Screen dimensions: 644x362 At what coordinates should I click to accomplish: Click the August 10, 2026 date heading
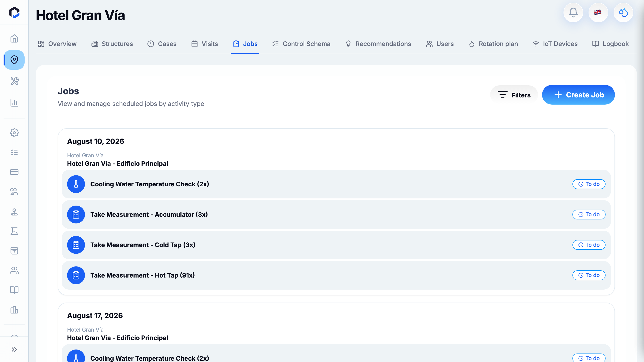95,141
